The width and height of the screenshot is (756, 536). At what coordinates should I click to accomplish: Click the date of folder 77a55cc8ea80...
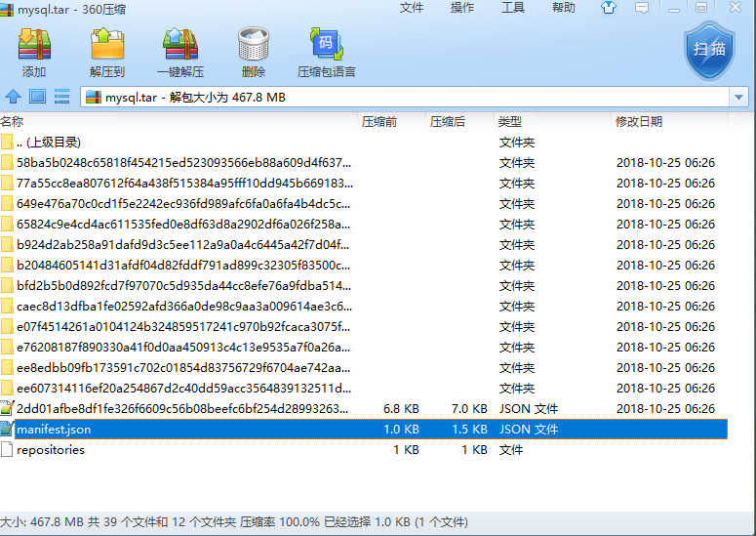coord(665,184)
